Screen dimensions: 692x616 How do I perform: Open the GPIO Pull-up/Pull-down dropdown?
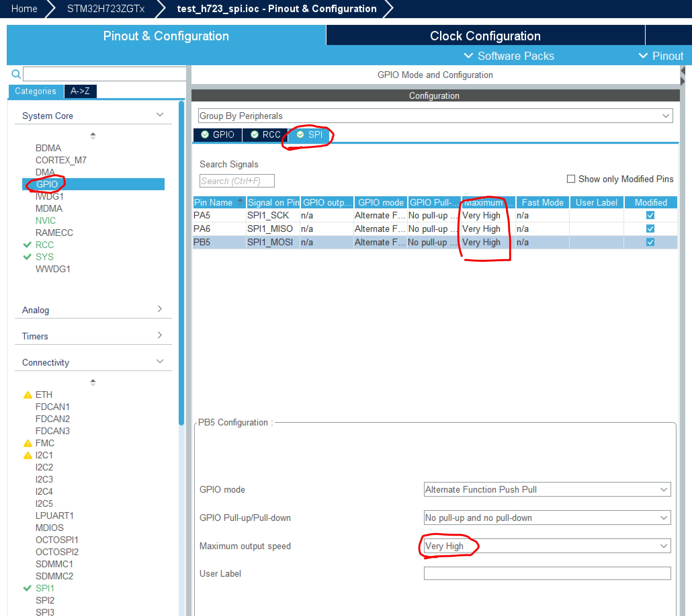click(x=547, y=518)
